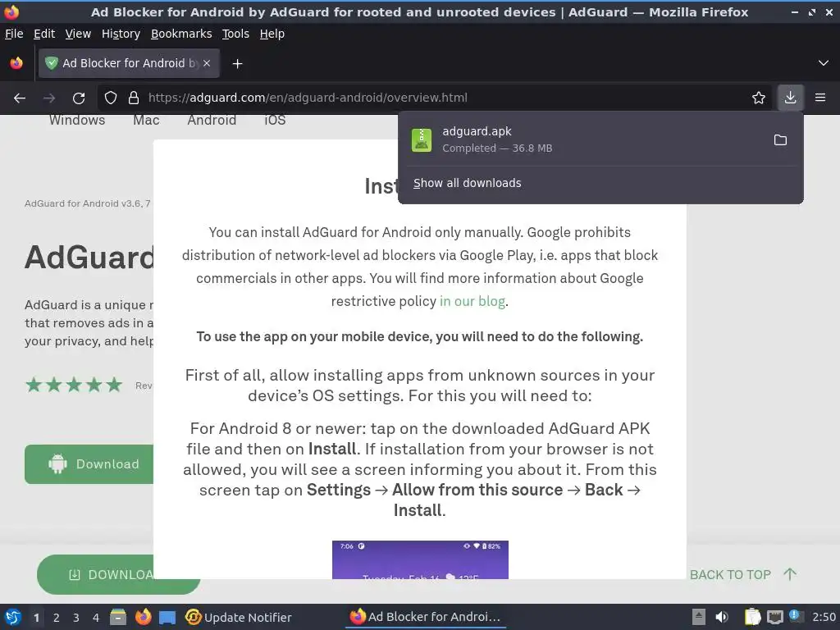
Task: Select the Android platform link
Action: tap(212, 120)
